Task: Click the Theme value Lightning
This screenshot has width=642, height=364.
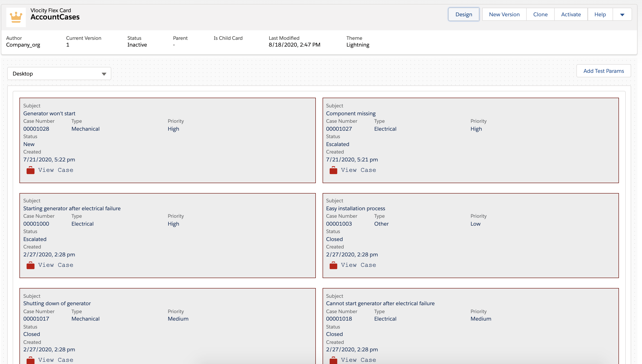Action: pos(358,45)
